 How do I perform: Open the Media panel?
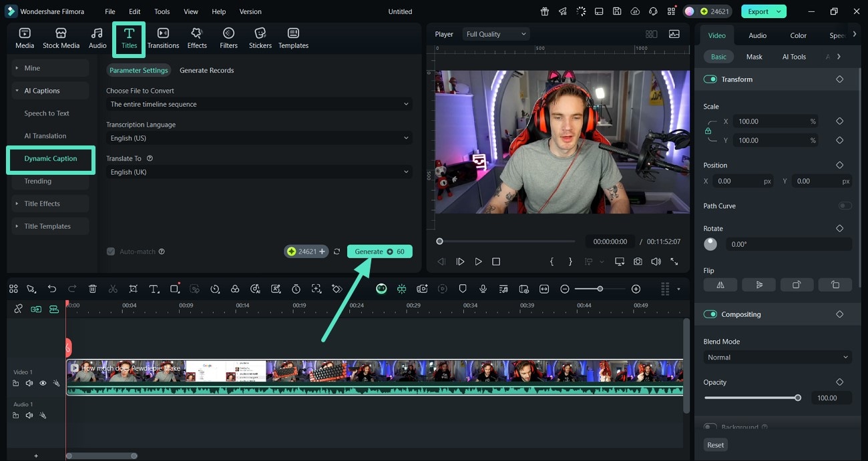click(25, 38)
